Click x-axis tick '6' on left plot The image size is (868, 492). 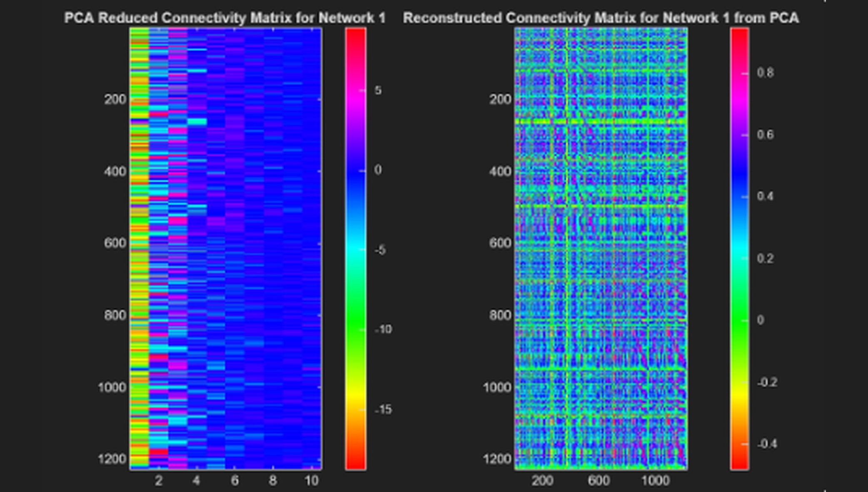(x=235, y=481)
